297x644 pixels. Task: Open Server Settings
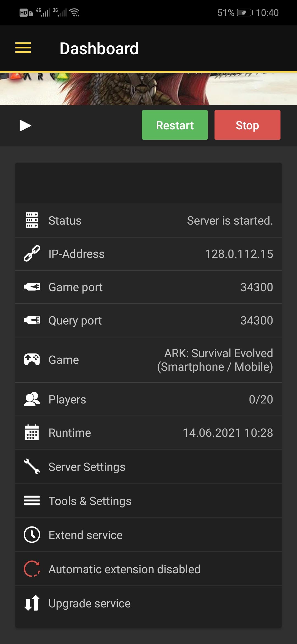tap(87, 467)
